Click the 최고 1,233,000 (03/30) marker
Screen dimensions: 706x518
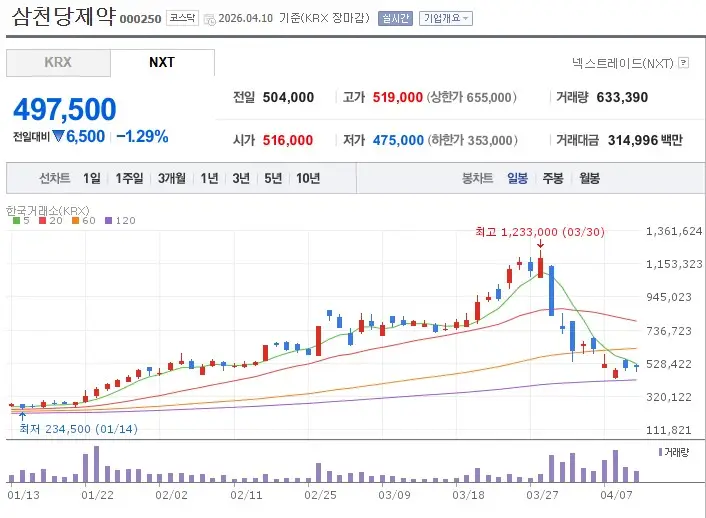[540, 232]
